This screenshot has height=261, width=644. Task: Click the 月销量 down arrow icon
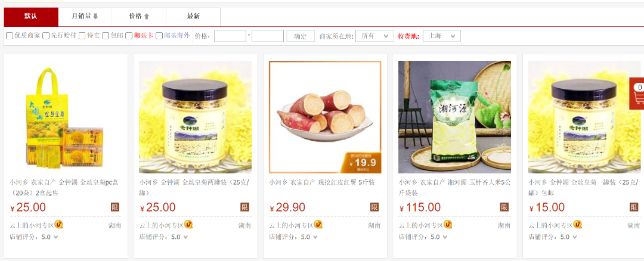95,17
